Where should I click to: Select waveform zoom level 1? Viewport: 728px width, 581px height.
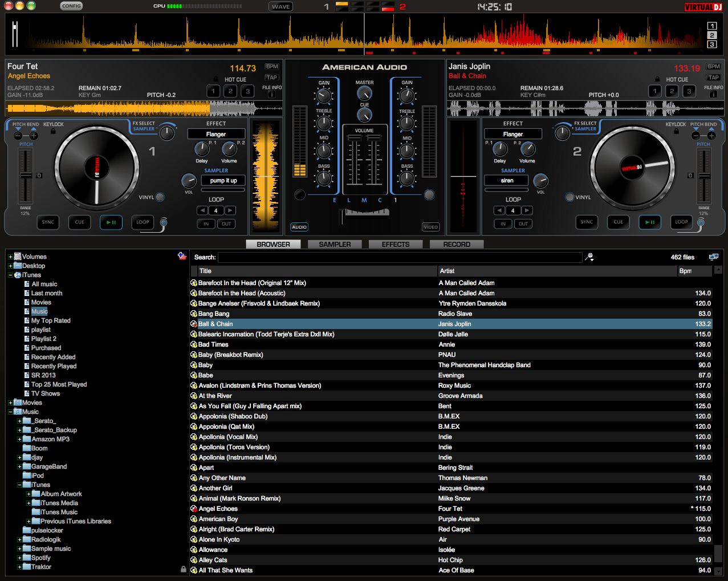(711, 26)
